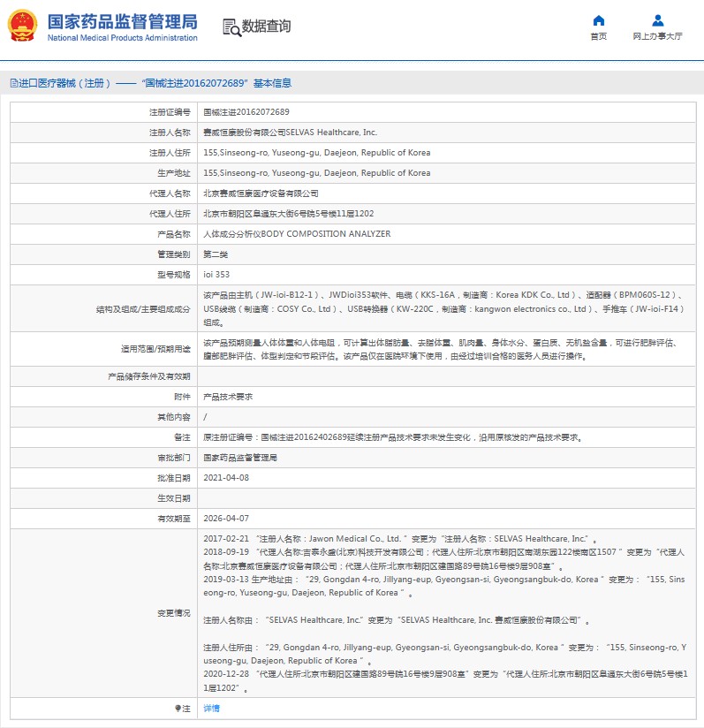This screenshot has width=704, height=728.
Task: Click the document icon beside 进口医疗器械
Action: coord(14,83)
